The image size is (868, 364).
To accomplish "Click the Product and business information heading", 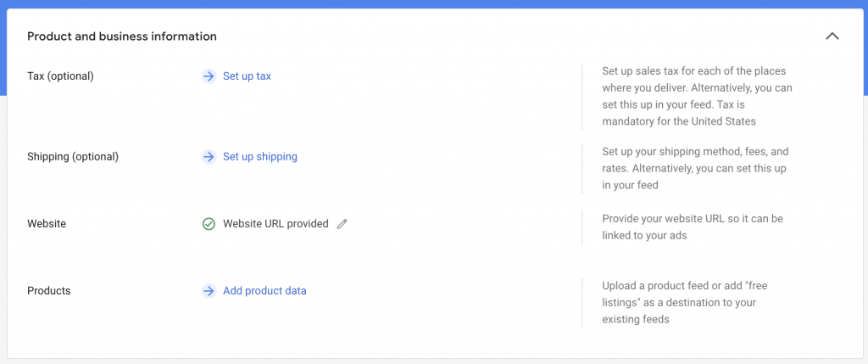I will pyautogui.click(x=122, y=36).
